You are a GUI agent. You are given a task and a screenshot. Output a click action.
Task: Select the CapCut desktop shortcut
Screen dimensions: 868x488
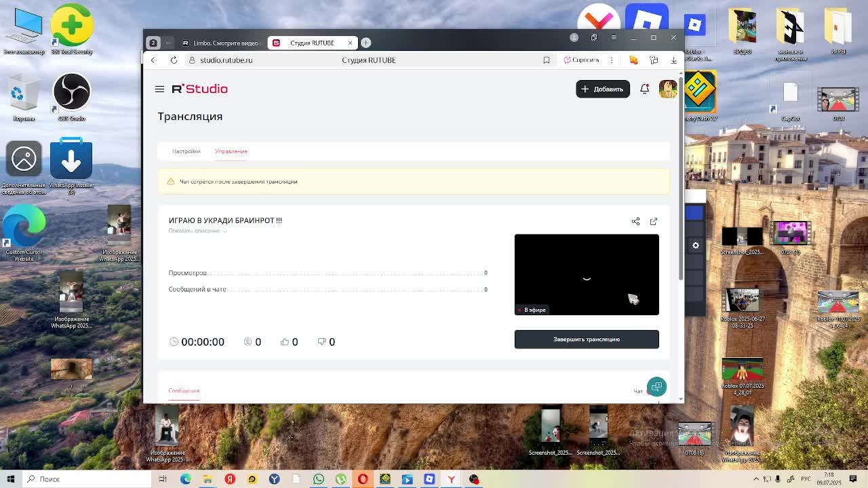click(x=791, y=100)
